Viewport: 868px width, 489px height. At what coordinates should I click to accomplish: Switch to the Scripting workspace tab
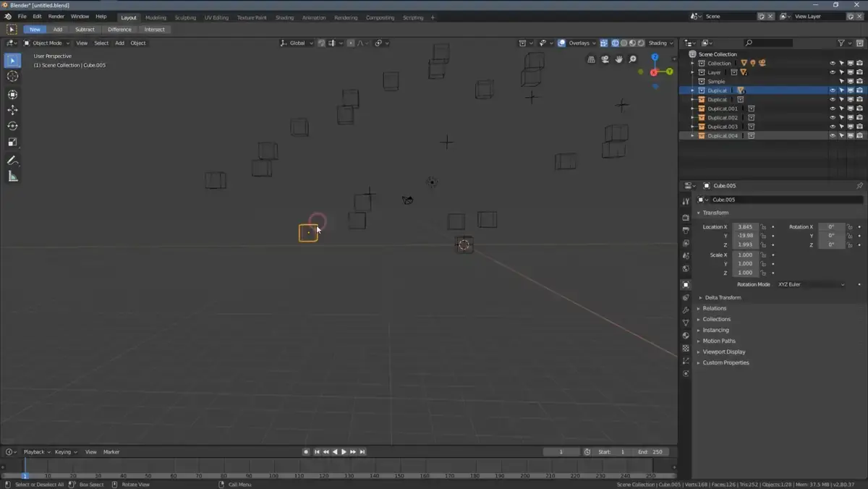[413, 17]
